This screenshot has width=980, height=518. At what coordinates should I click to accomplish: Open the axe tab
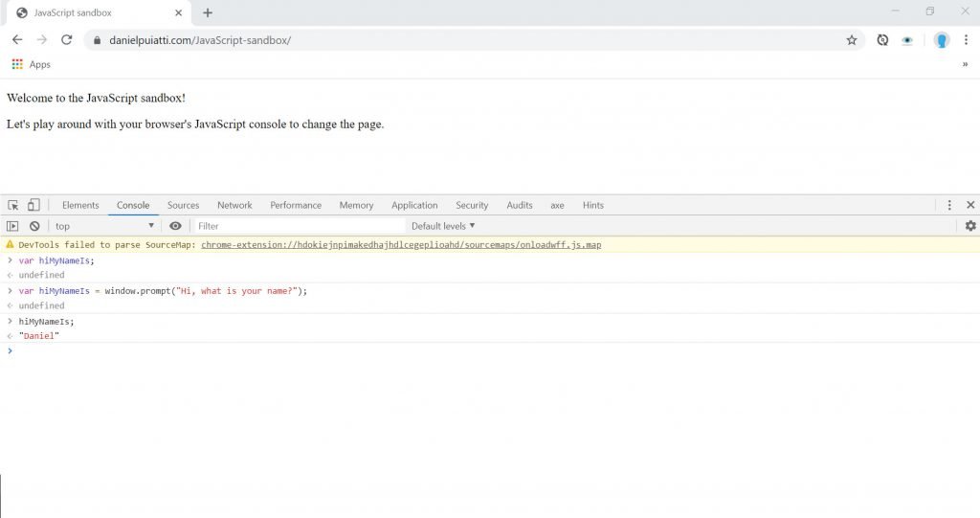(x=557, y=205)
